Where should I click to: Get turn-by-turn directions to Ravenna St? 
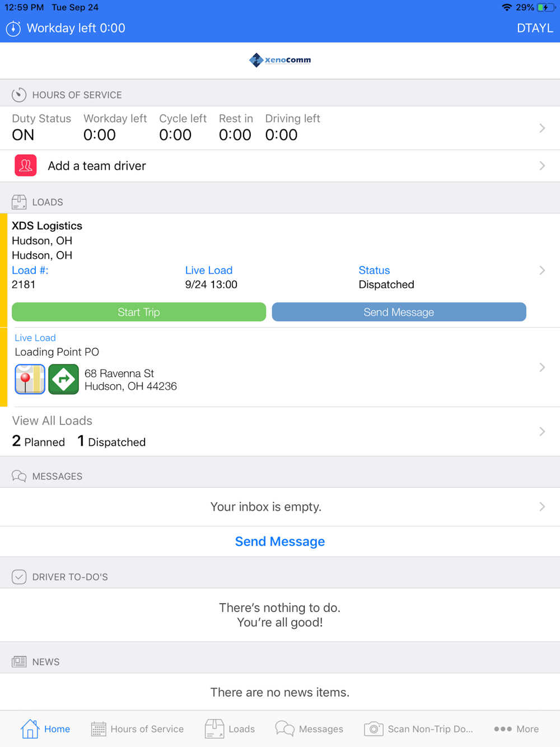pos(63,379)
